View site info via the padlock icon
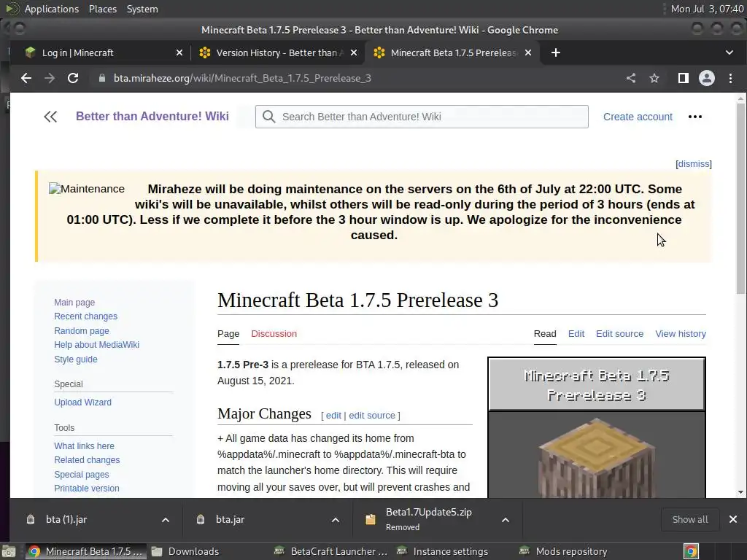Screen dimensions: 747x560 pos(101,78)
